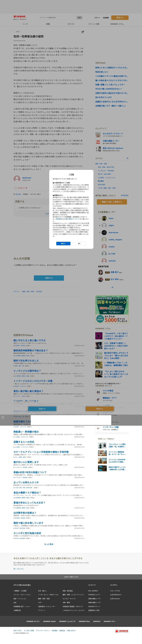This screenshot has height=644, width=142.
Task: Open question 糖尿病性神経障害の下痢は治る？
Action: 31,351
